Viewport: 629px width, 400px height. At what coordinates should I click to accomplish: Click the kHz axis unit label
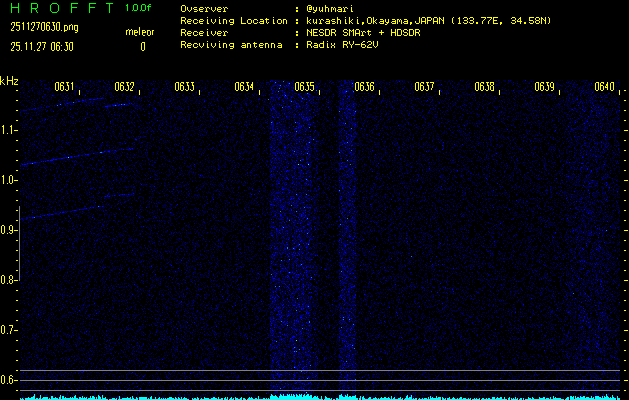tap(9, 81)
